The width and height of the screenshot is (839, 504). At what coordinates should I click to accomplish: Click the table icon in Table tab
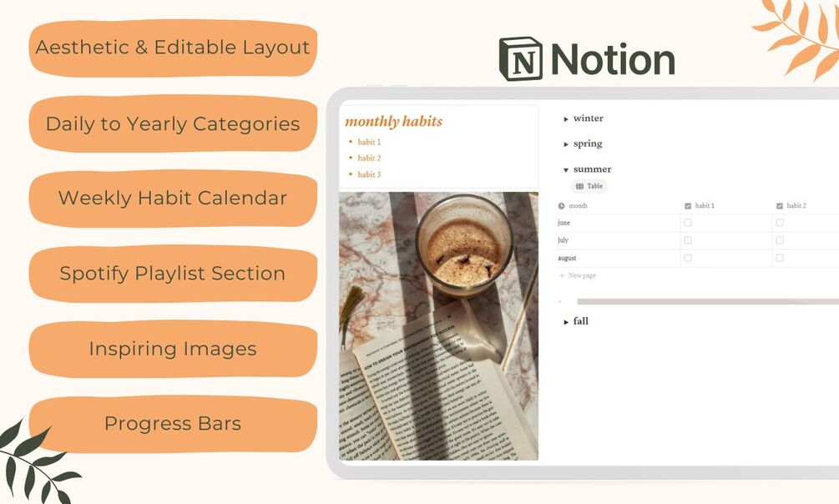click(x=579, y=186)
